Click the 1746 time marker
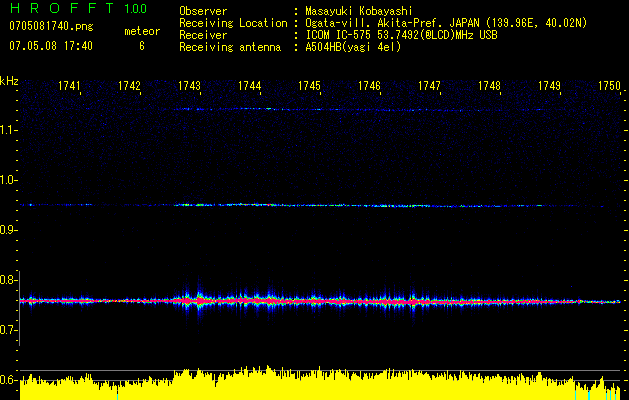The width and height of the screenshot is (629, 400). coord(369,87)
